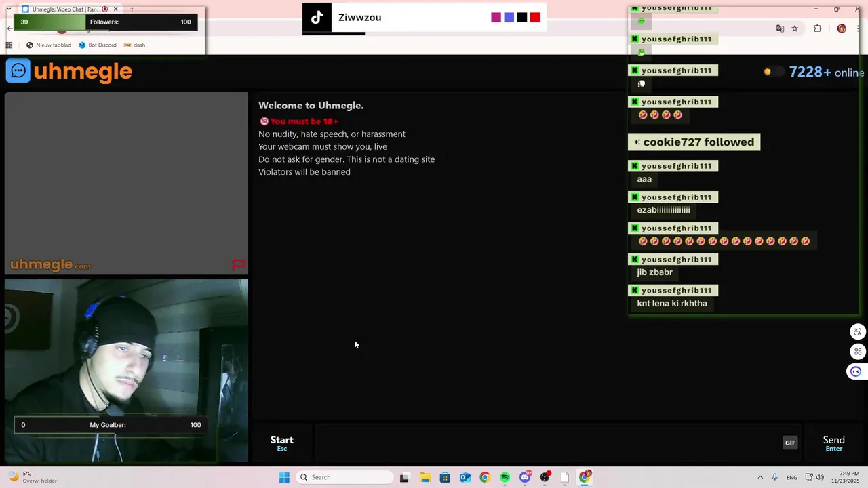
Task: Click the Send button
Action: [x=833, y=443]
